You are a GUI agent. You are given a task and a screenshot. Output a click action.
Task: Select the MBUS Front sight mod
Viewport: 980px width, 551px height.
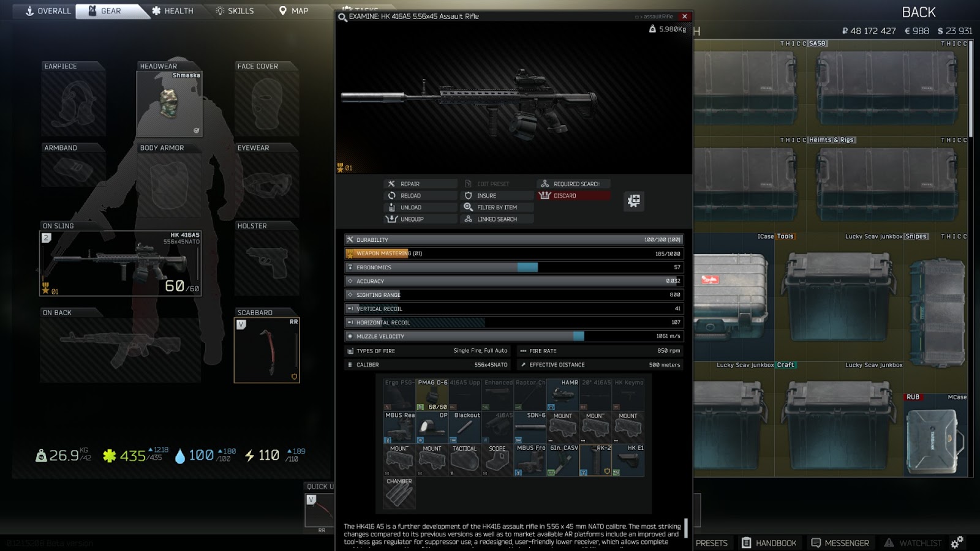click(x=530, y=460)
